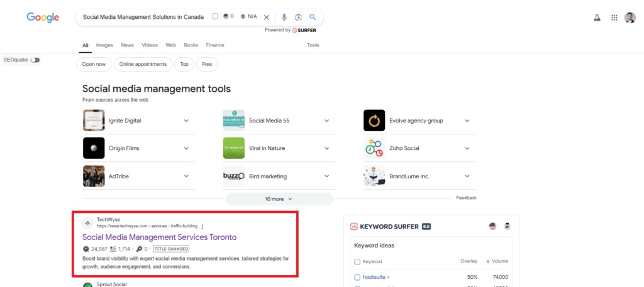This screenshot has height=287, width=644.
Task: Click the Google logo
Action: coord(43,17)
